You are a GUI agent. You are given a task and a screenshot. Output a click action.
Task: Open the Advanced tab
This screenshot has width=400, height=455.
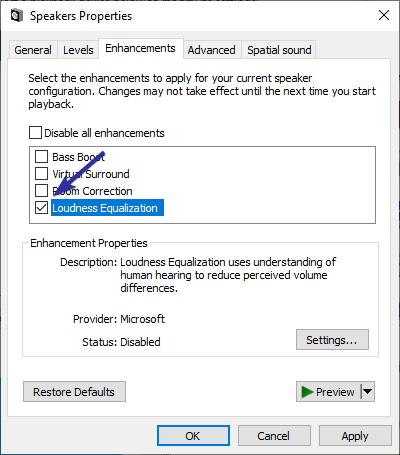(211, 50)
